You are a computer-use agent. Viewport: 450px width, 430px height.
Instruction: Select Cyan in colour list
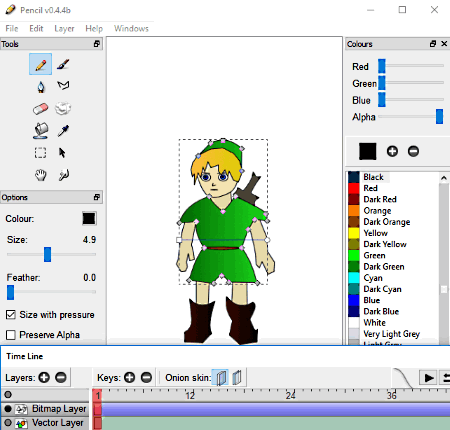click(x=373, y=278)
